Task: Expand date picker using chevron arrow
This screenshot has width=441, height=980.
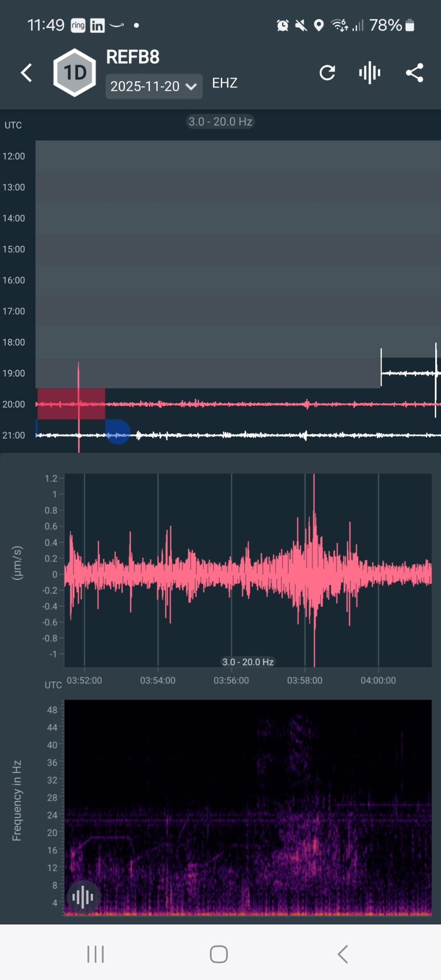Action: tap(191, 87)
